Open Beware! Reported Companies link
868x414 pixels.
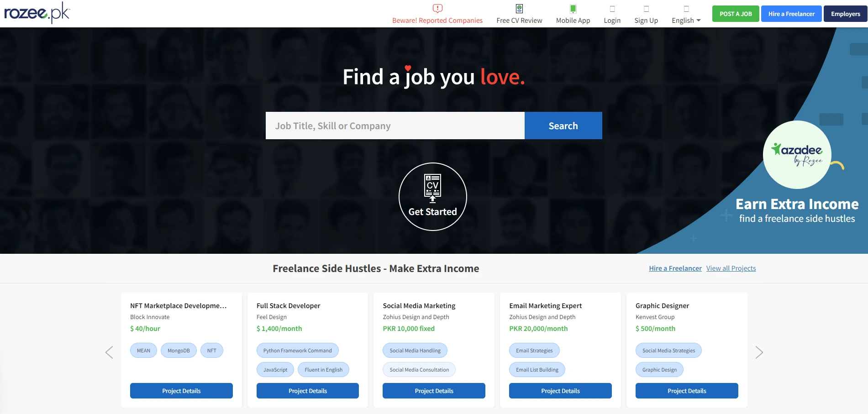pyautogui.click(x=437, y=21)
